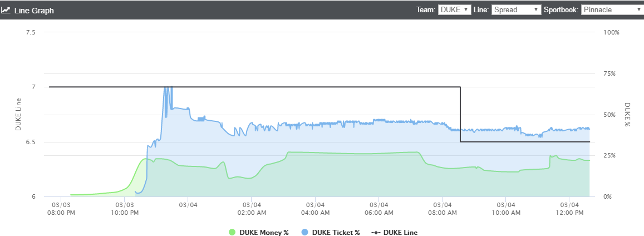This screenshot has height=236, width=644.
Task: Click the '03/03 08:00 PM' axis label
Action: coord(60,208)
